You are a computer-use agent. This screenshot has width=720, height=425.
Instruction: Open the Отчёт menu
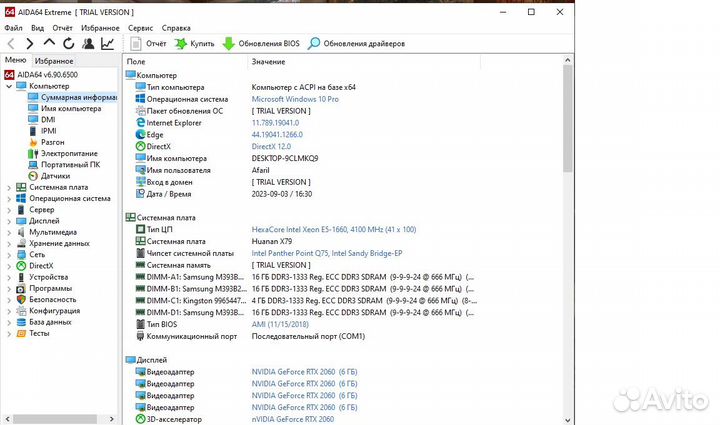(x=62, y=28)
